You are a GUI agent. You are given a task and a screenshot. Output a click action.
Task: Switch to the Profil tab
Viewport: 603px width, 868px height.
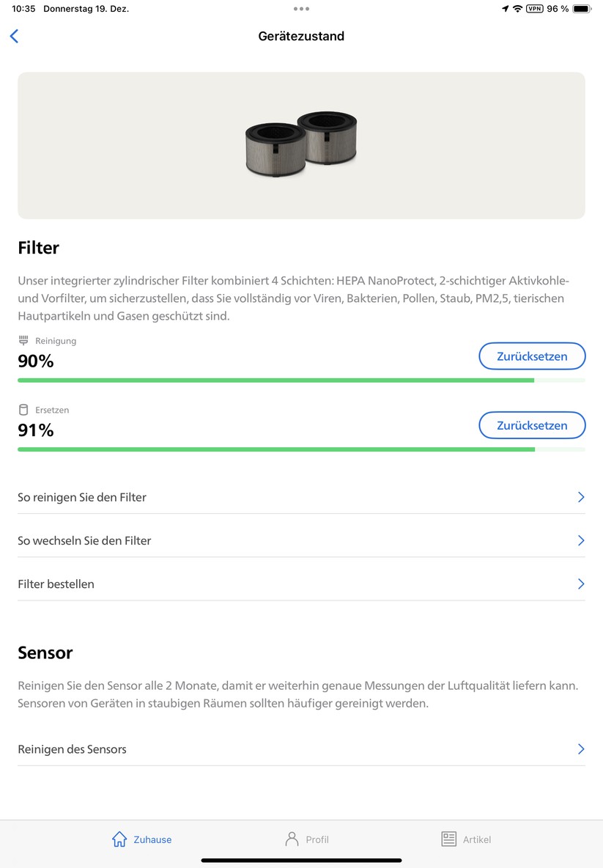coord(306,839)
